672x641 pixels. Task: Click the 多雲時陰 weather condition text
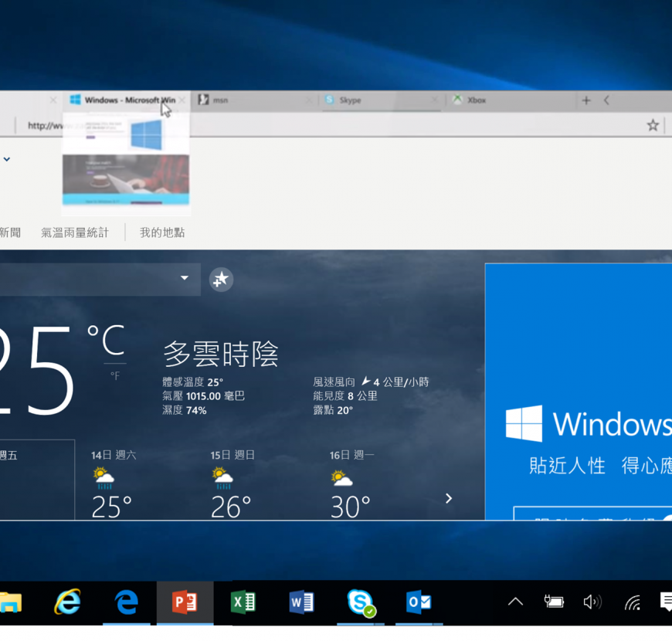[221, 354]
